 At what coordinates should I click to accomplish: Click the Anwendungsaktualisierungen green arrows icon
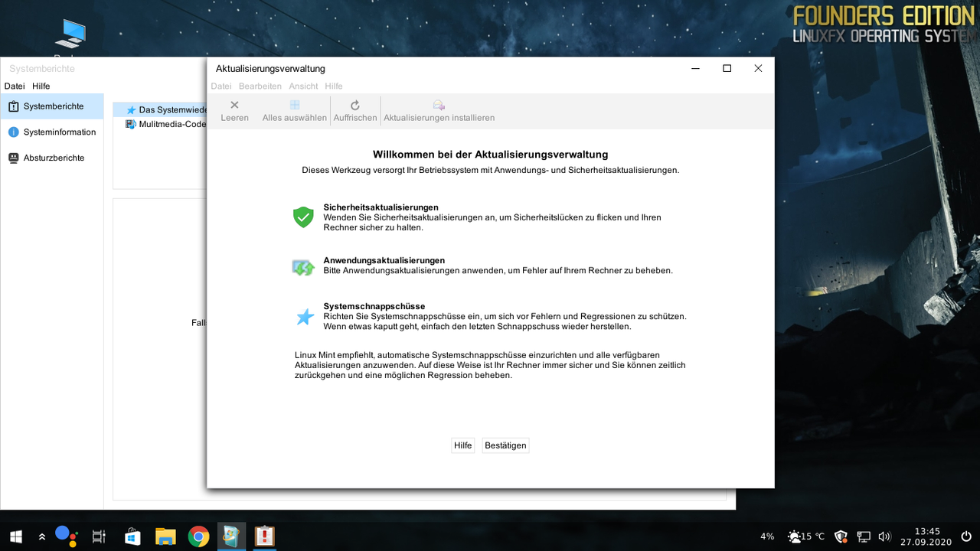[x=304, y=267]
